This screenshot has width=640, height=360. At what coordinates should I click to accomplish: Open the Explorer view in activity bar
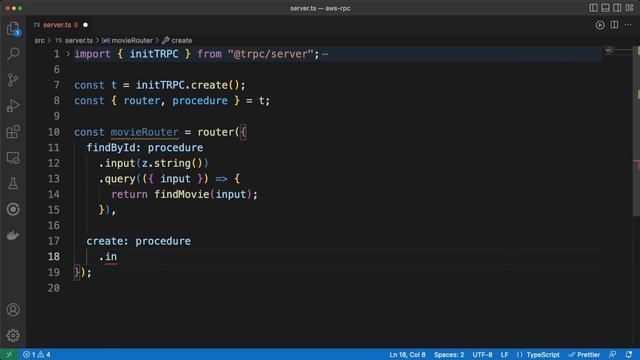pos(13,29)
